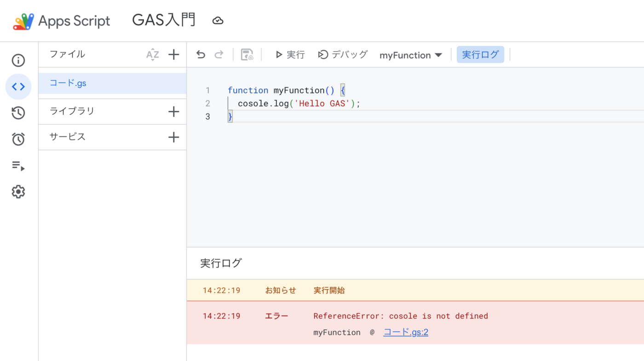
Task: Click the cloud save status icon
Action: (x=218, y=21)
